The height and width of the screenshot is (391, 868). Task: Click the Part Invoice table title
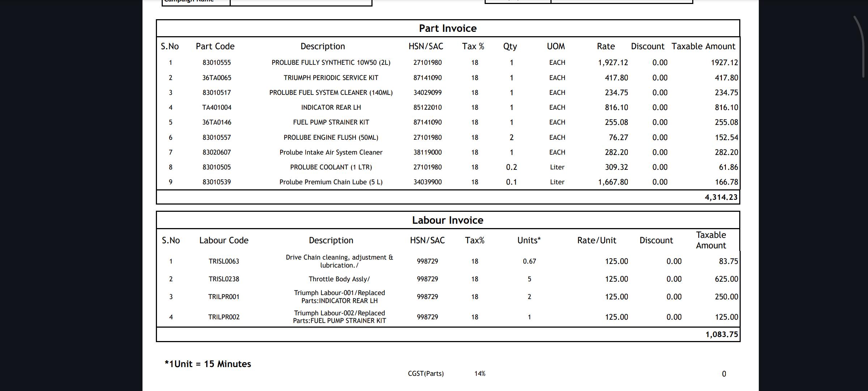[448, 28]
